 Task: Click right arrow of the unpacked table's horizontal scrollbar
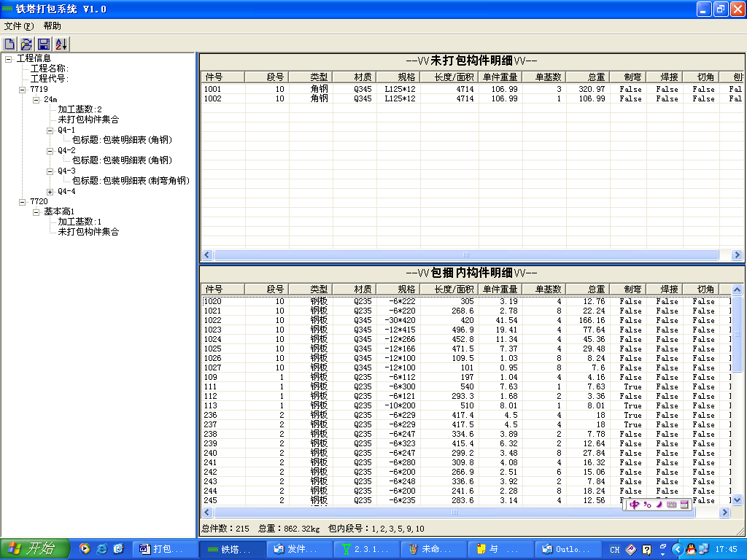click(737, 254)
